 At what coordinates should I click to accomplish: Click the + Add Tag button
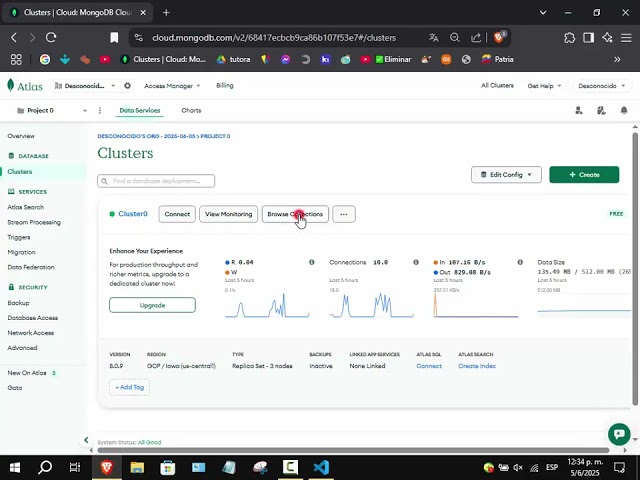[x=129, y=387]
